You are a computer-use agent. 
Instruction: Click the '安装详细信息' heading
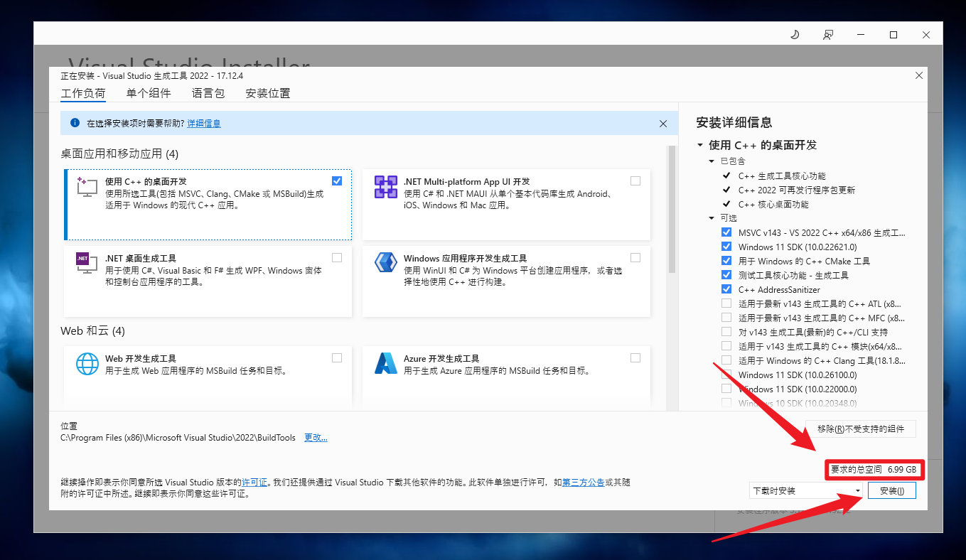pyautogui.click(x=734, y=122)
